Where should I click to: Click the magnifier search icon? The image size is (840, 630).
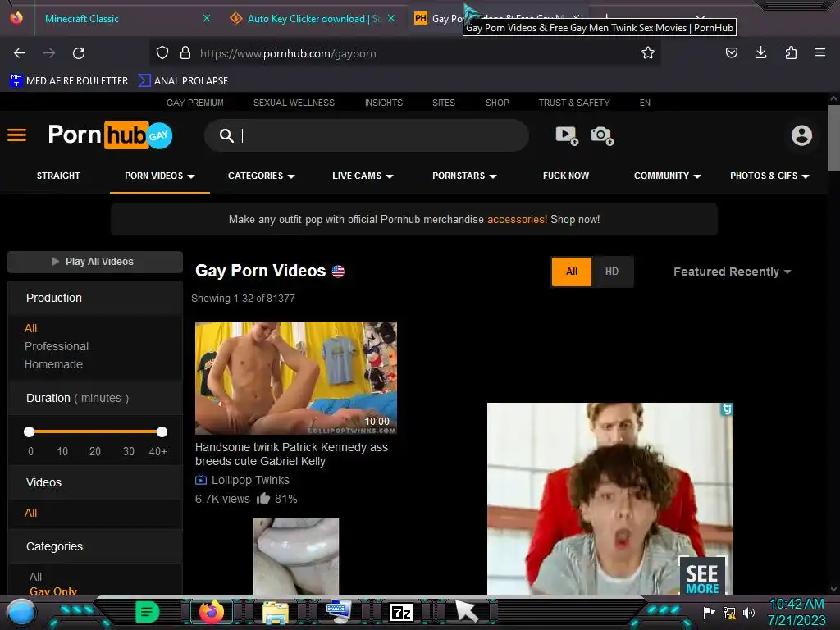point(226,135)
